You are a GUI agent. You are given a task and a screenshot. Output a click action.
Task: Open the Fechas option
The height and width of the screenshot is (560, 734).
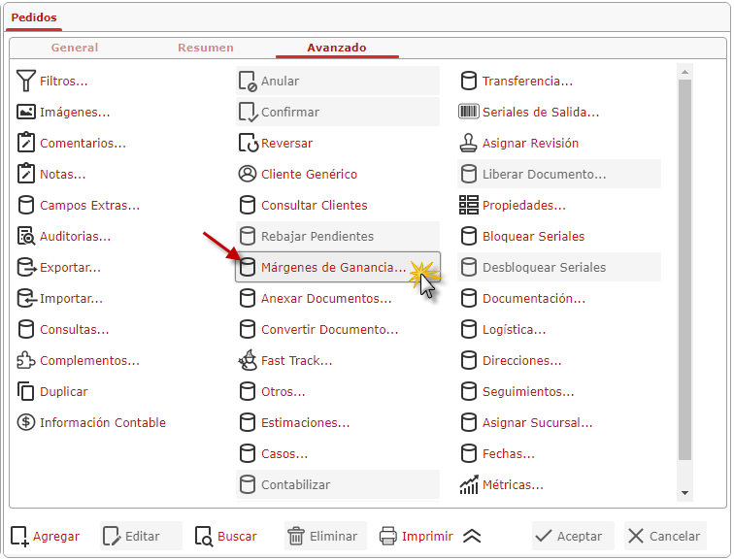pos(559,453)
